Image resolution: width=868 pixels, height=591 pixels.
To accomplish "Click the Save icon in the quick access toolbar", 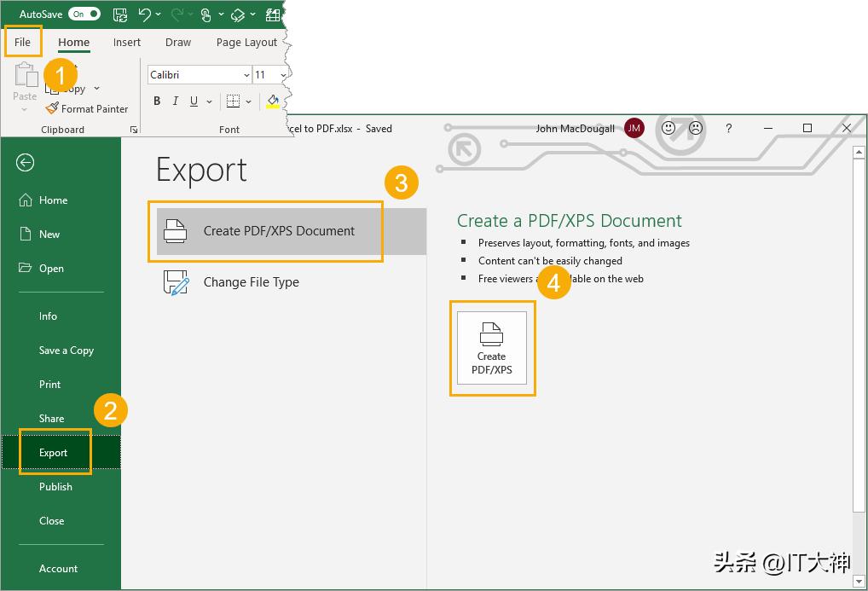I will click(120, 14).
